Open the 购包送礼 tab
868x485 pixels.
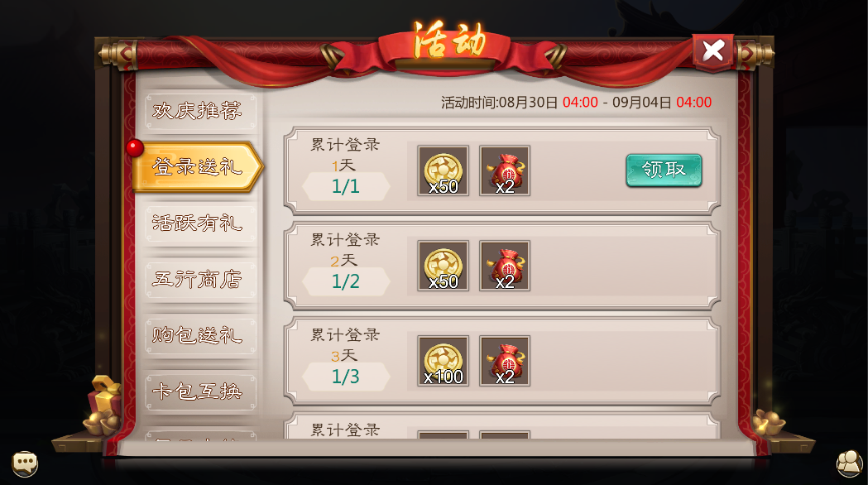pos(199,335)
